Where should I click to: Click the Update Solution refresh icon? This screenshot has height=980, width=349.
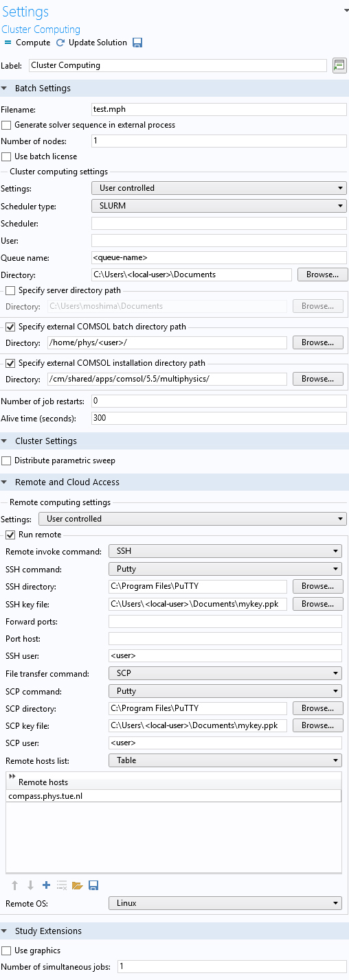(60, 43)
